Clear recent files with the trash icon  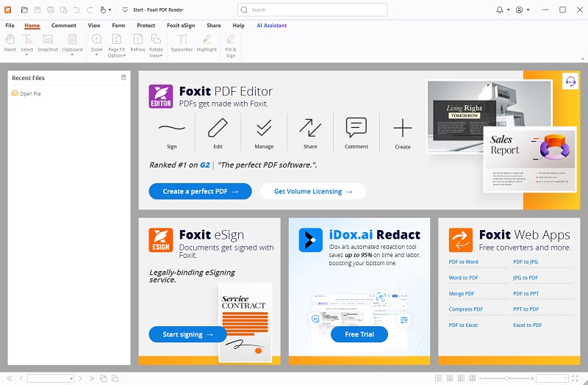click(123, 77)
